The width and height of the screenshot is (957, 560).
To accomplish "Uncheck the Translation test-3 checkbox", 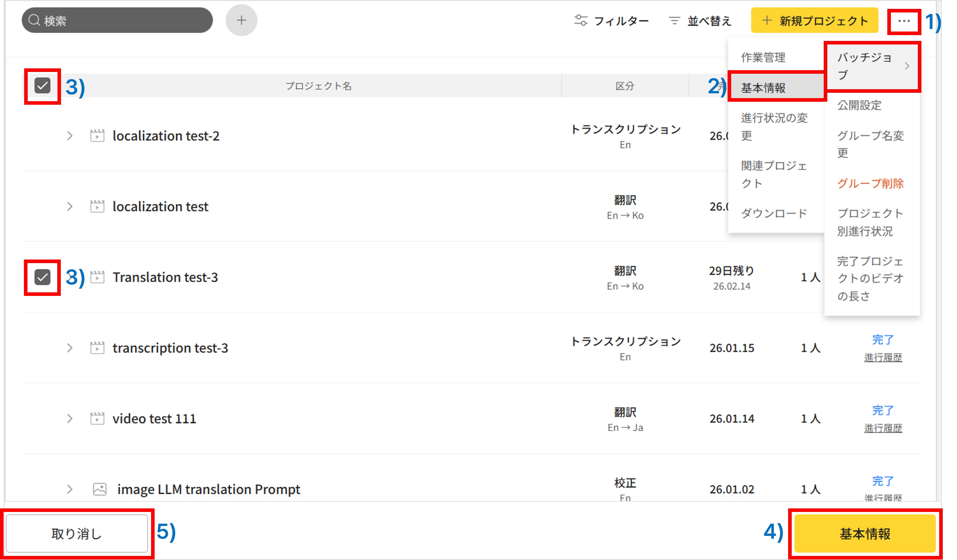I will (42, 277).
